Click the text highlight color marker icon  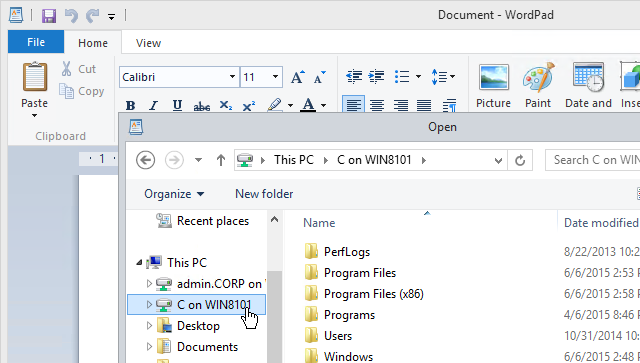tap(274, 105)
